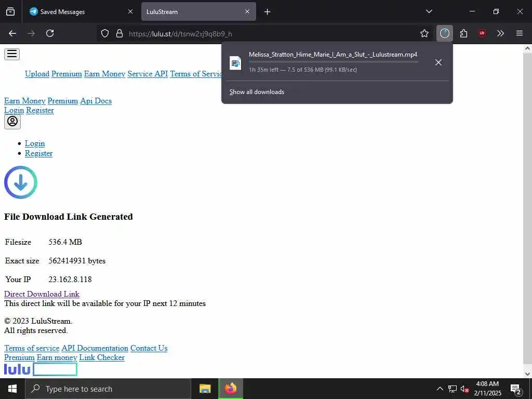Cancel the mp4 download
532x399 pixels.
pyautogui.click(x=438, y=62)
